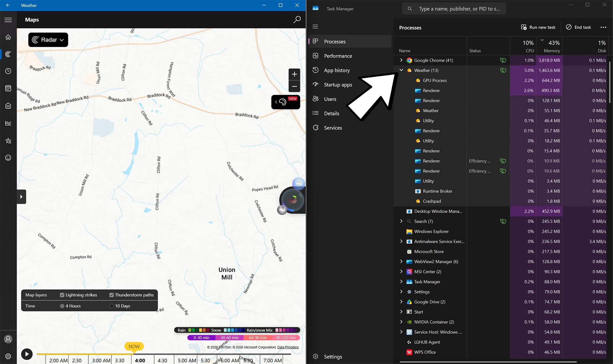Expand the Google Chrome process group
The height and width of the screenshot is (364, 613).
coord(401,60)
